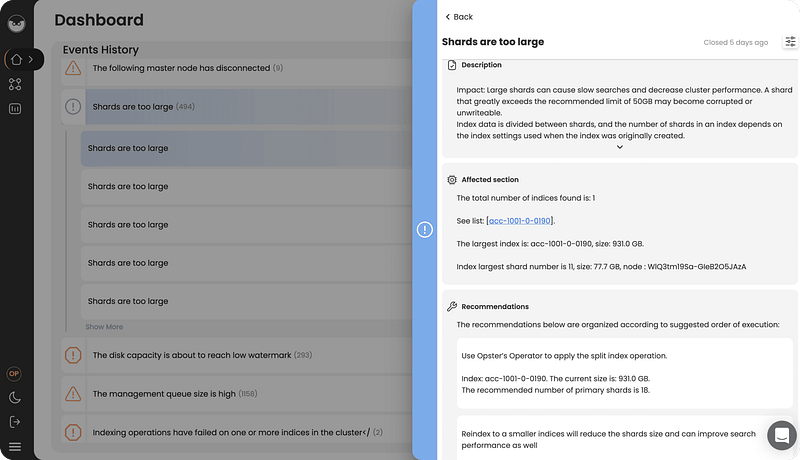Expand the Description section chevron
This screenshot has height=460, width=800.
coord(619,147)
